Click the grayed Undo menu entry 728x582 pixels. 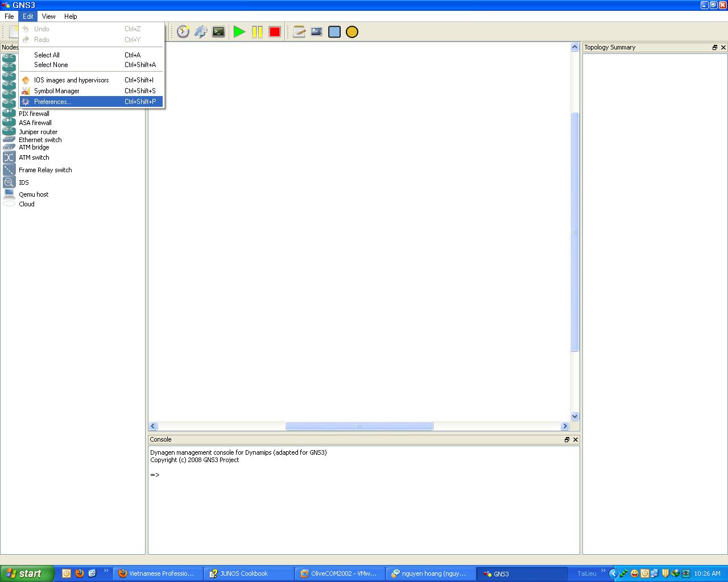(92, 29)
